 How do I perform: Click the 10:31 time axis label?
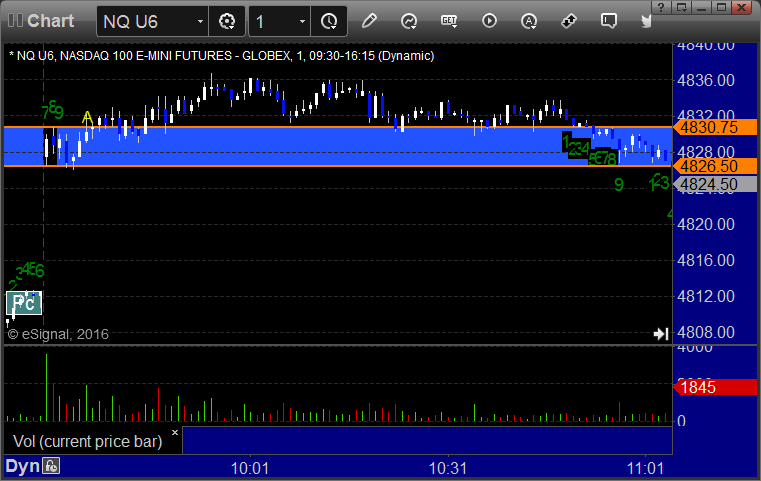(447, 468)
